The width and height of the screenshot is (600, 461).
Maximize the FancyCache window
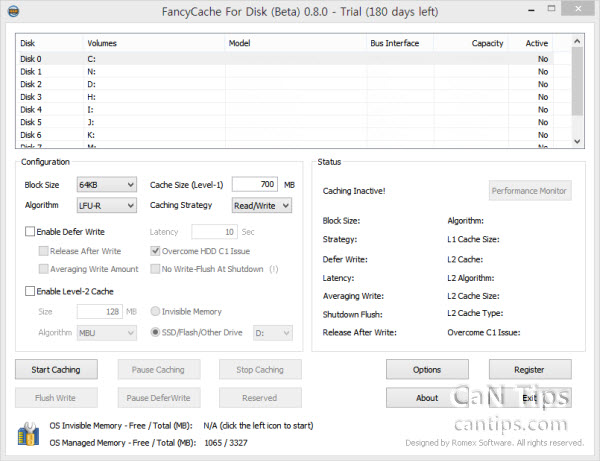(551, 9)
